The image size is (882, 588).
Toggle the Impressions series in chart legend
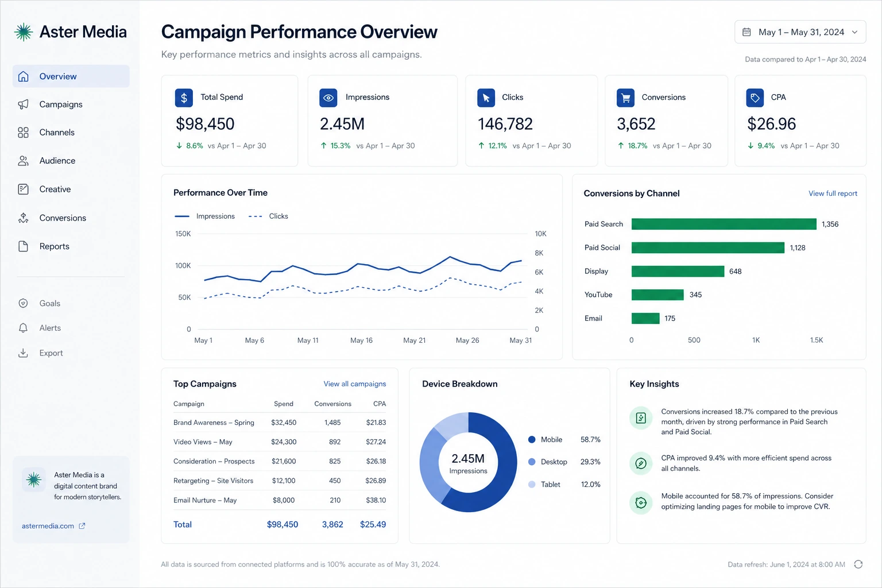point(204,216)
